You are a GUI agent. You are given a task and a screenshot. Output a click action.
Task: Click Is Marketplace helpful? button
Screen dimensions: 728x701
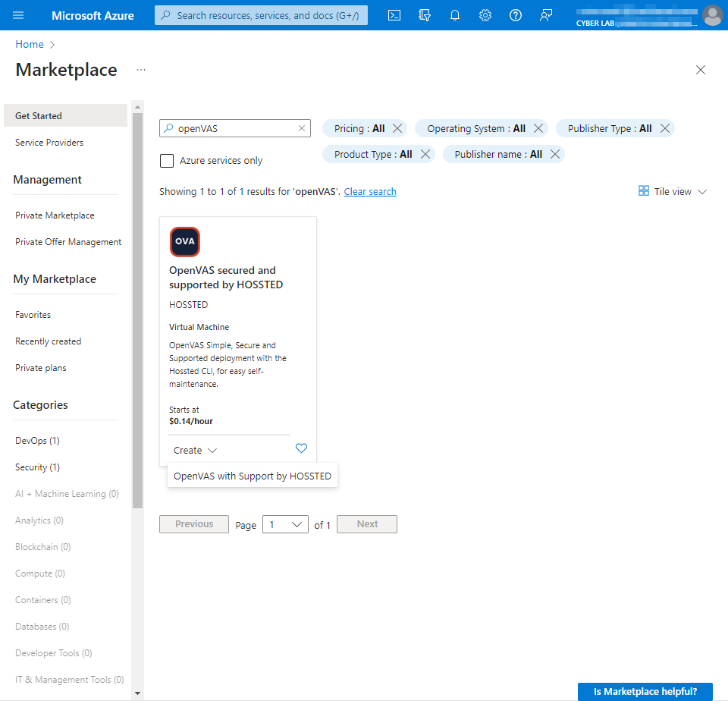pyautogui.click(x=645, y=692)
